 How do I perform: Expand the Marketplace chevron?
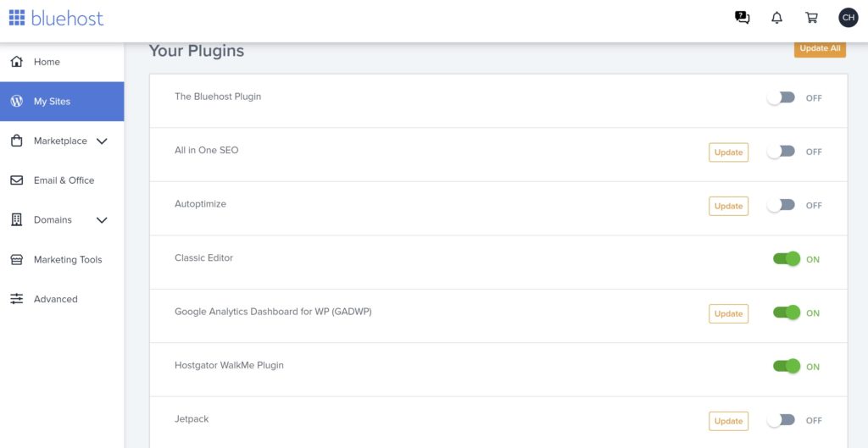tap(102, 141)
